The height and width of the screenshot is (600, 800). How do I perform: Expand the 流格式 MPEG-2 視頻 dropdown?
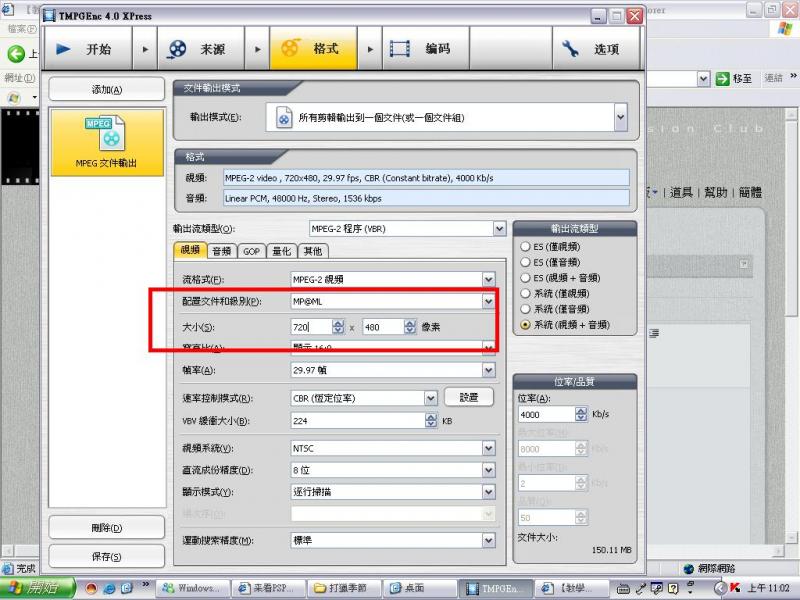pos(488,279)
